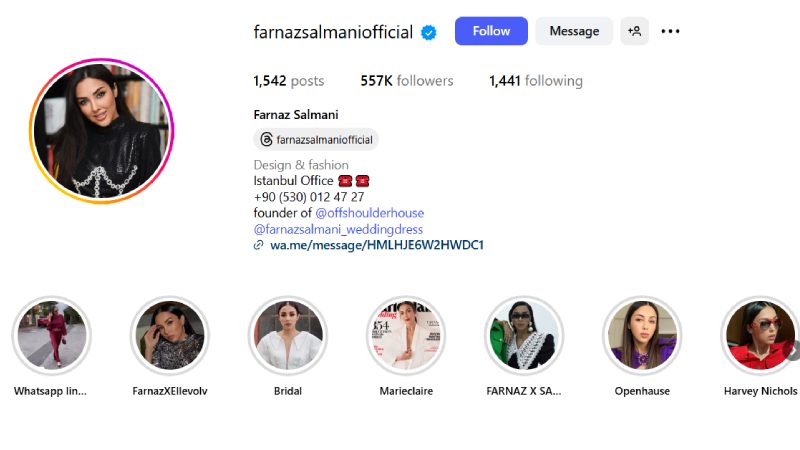
Task: Click the blue verified badge icon
Action: [x=429, y=33]
